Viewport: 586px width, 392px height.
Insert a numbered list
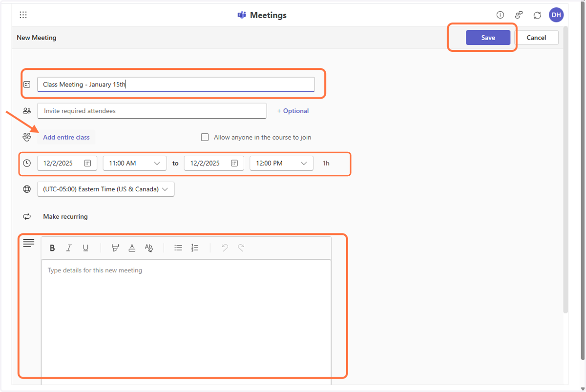pos(195,248)
